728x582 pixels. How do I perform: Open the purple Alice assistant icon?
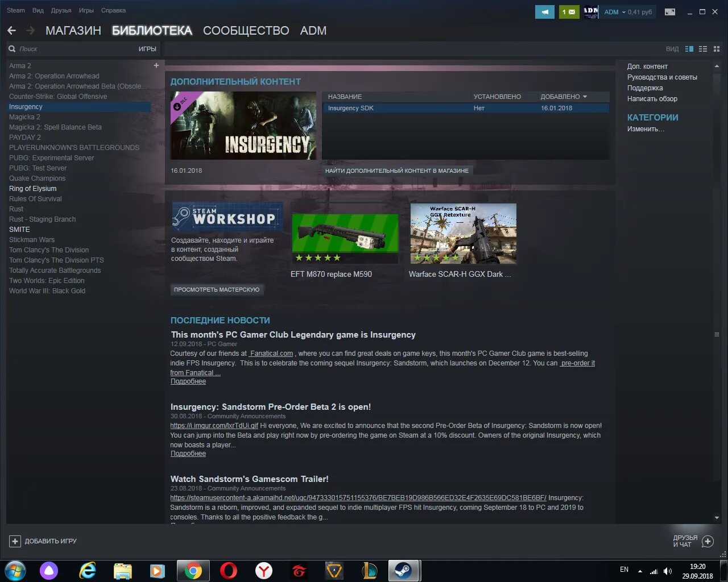49,570
